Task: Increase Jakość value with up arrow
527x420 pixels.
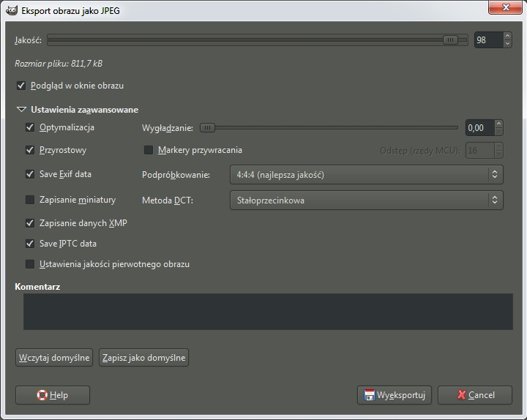Action: (508, 36)
